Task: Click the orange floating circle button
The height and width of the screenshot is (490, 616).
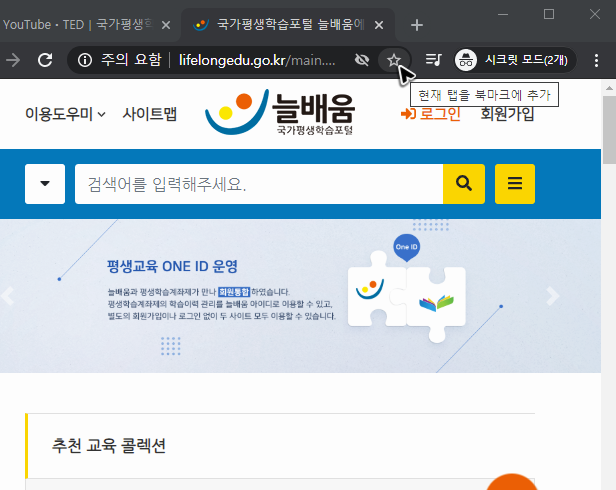Action: 512,482
